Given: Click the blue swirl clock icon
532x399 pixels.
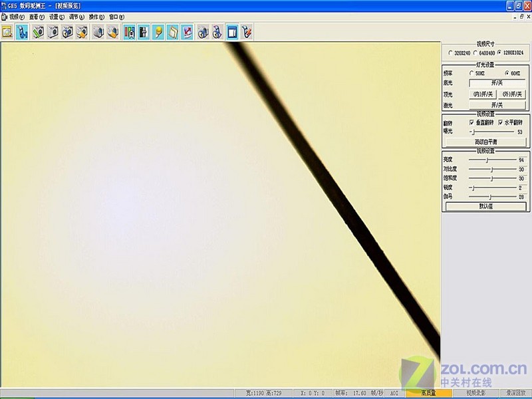Looking at the screenshot, I should [217, 32].
